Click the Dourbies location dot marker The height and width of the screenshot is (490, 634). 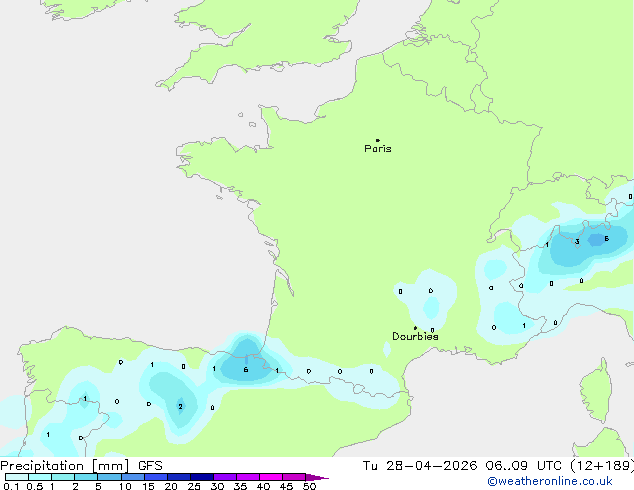click(415, 328)
